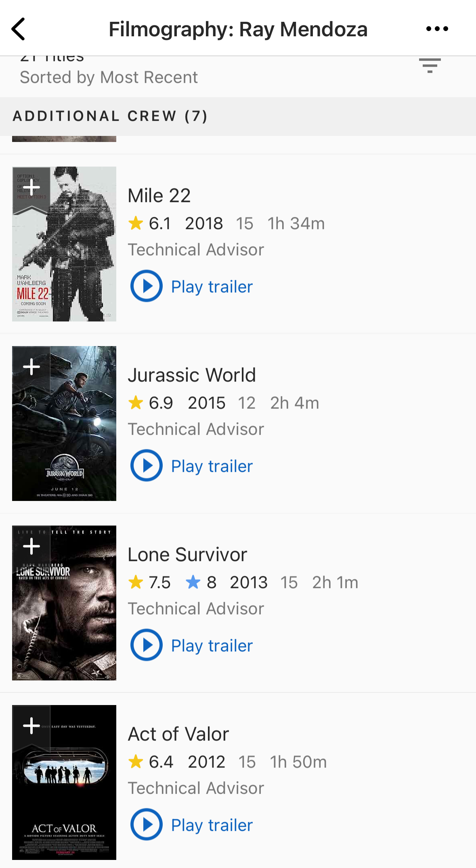Viewport: 476px width, 868px height.
Task: Tap the Sorted by Most Recent label
Action: coord(109,77)
